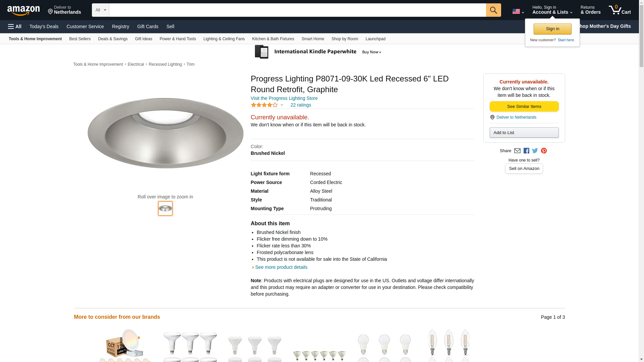Screen dimensions: 644x362
Task: Click the See Similar Items button
Action: pyautogui.click(x=524, y=107)
